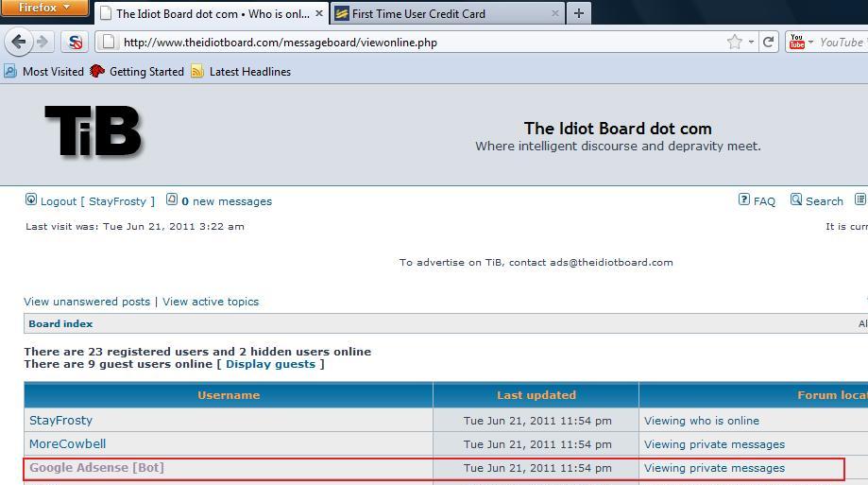
Task: Close the First Time User Credit Card tab
Action: [x=554, y=13]
